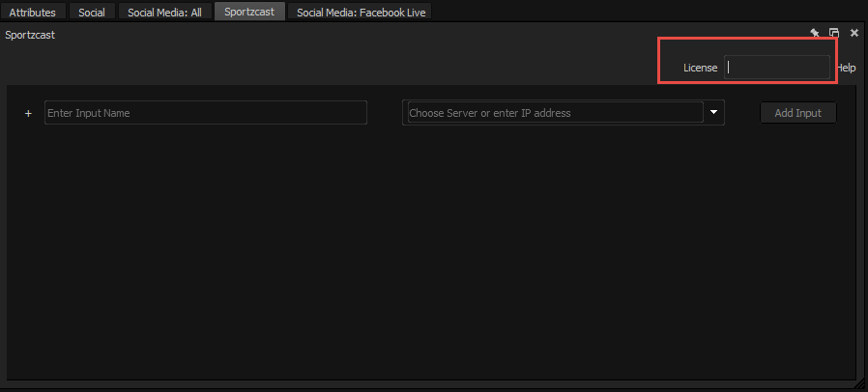Open the Social tab
868x392 pixels.
[x=91, y=13]
